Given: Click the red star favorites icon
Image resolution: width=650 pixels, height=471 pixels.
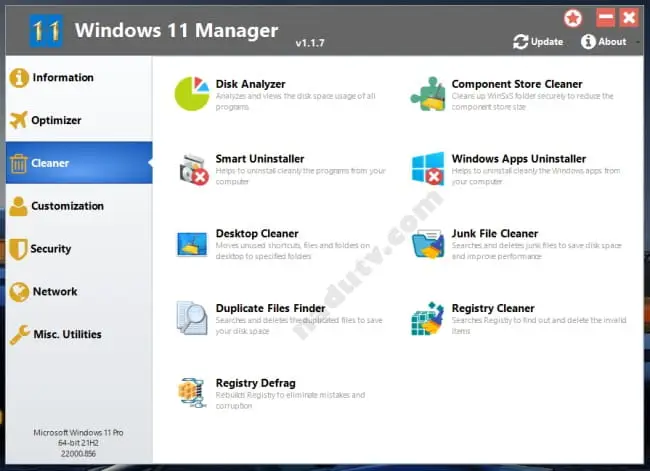Looking at the screenshot, I should 573,18.
